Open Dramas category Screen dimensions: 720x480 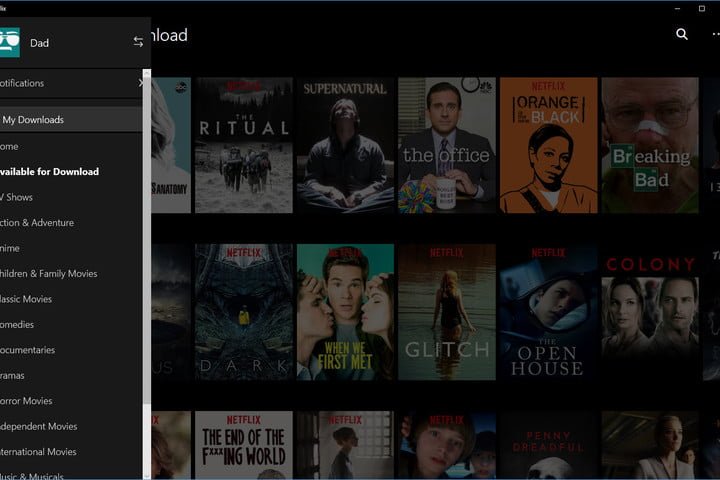[71, 376]
